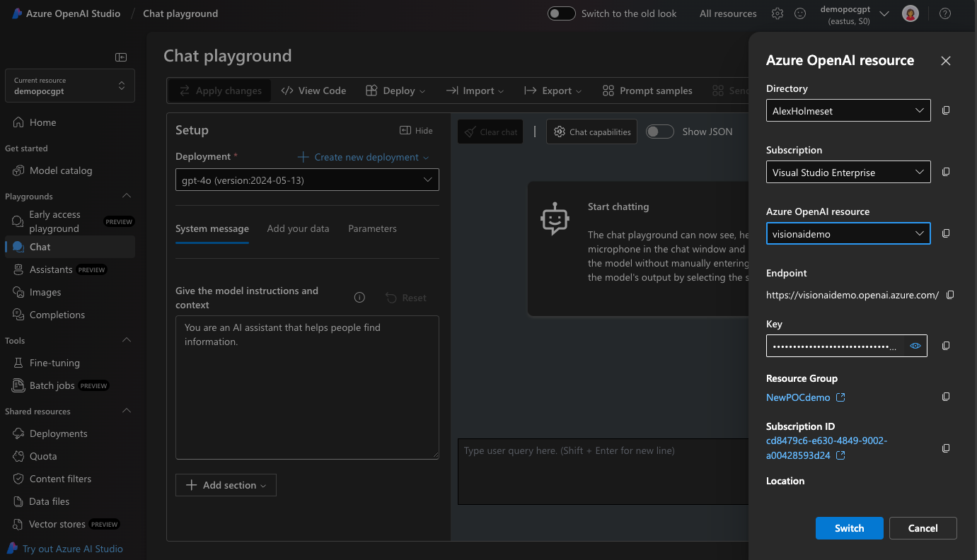Copy the Endpoint URL using copy icon
Image resolution: width=977 pixels, height=560 pixels.
(950, 295)
